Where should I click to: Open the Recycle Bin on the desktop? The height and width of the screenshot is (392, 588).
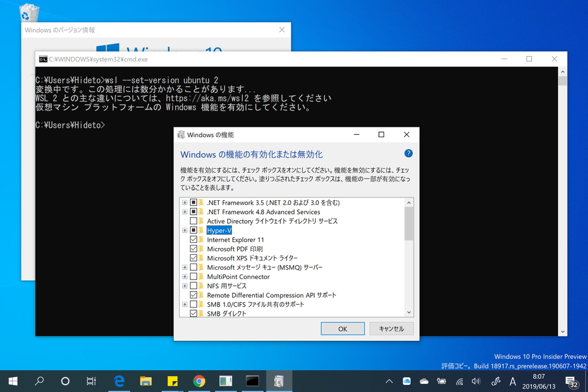click(x=28, y=13)
